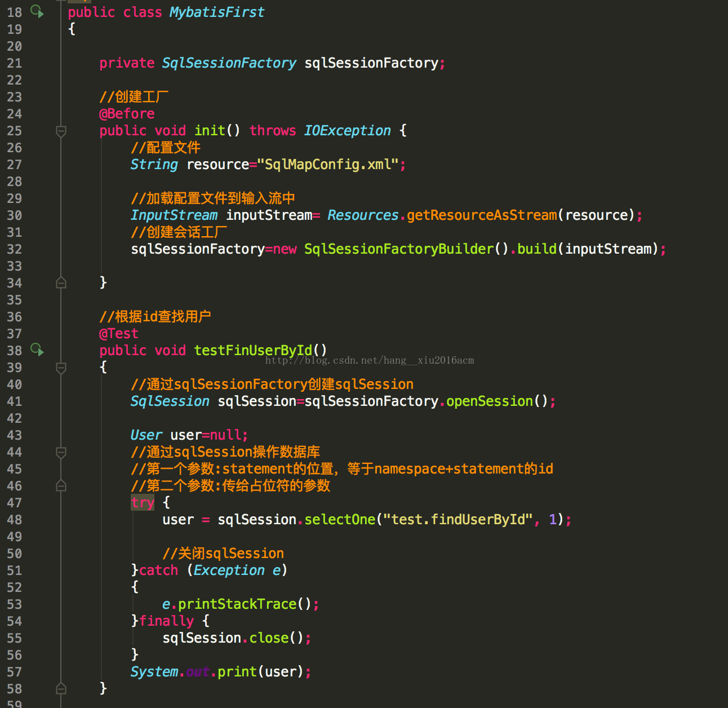Click the class name MybatisFirst
728x708 pixels.
tap(217, 12)
